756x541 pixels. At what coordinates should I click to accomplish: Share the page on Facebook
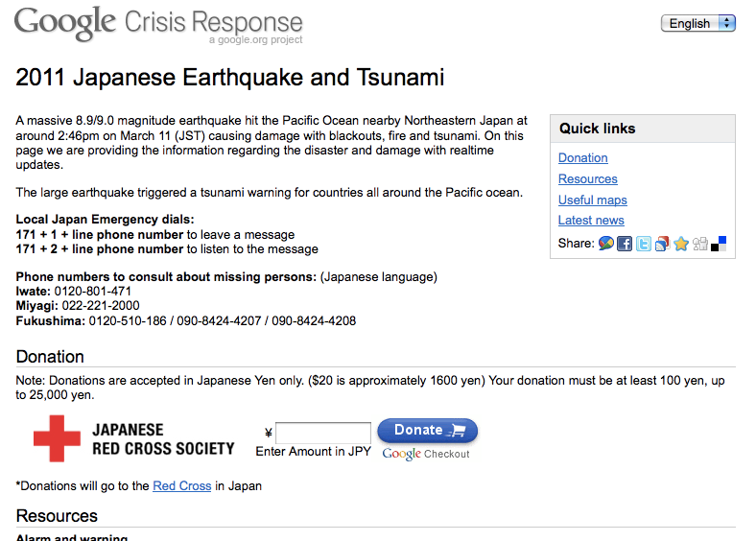click(x=625, y=244)
